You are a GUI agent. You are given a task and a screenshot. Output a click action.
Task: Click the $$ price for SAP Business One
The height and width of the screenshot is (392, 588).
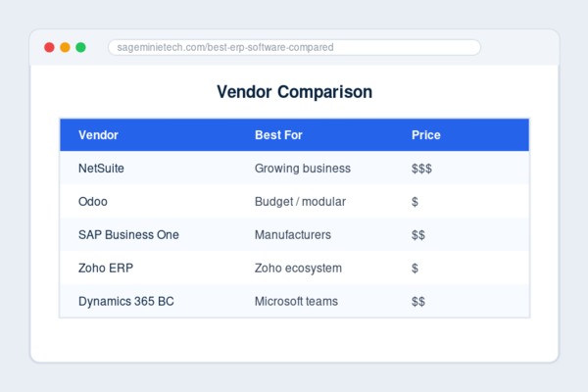pyautogui.click(x=418, y=235)
